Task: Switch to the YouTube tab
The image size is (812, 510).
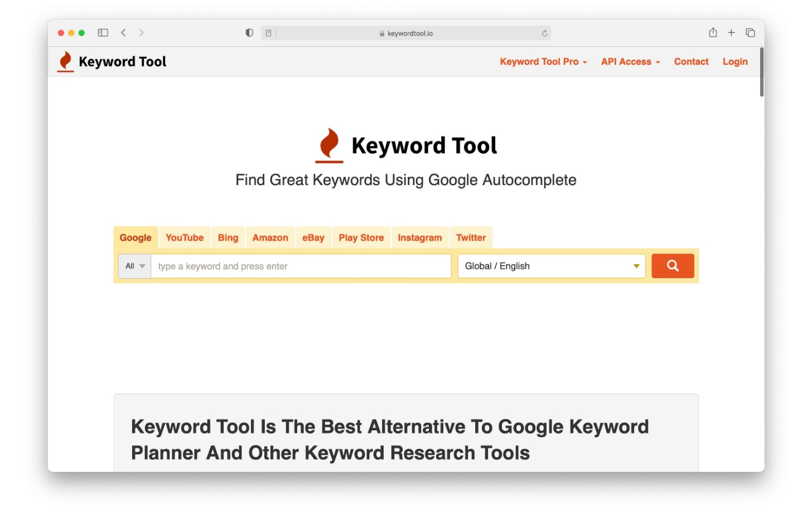Action: coord(185,237)
